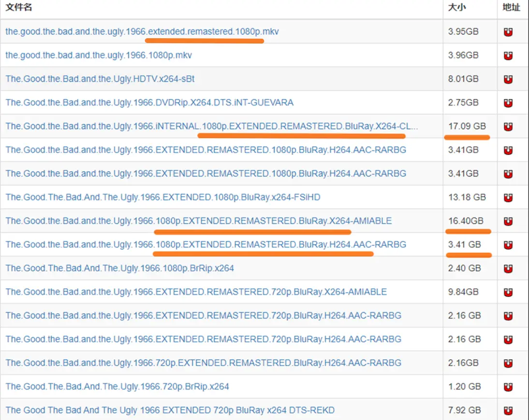Image resolution: width=529 pixels, height=420 pixels.
Task: Open magnet icon for the 17.09 GB iNTERNAL release
Action: [x=508, y=127]
